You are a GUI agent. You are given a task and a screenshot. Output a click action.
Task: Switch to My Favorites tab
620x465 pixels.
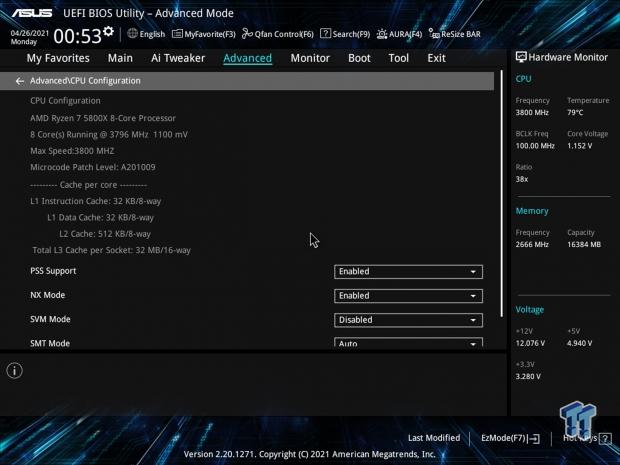pos(58,58)
